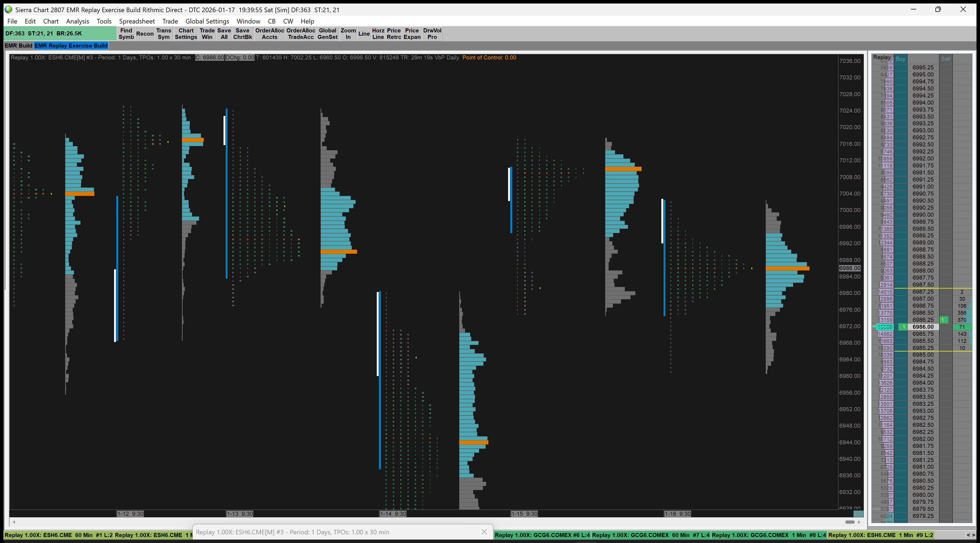980x543 pixels.
Task: Click the 1-12 9:30 date label
Action: [131, 514]
